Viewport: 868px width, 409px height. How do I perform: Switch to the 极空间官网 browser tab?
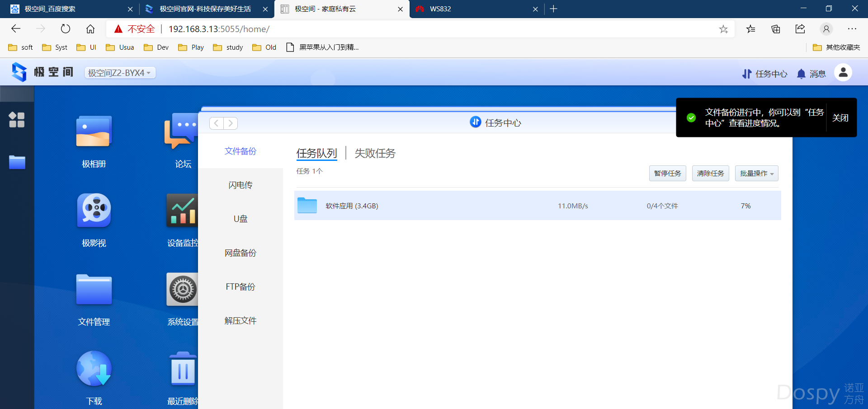pos(206,9)
